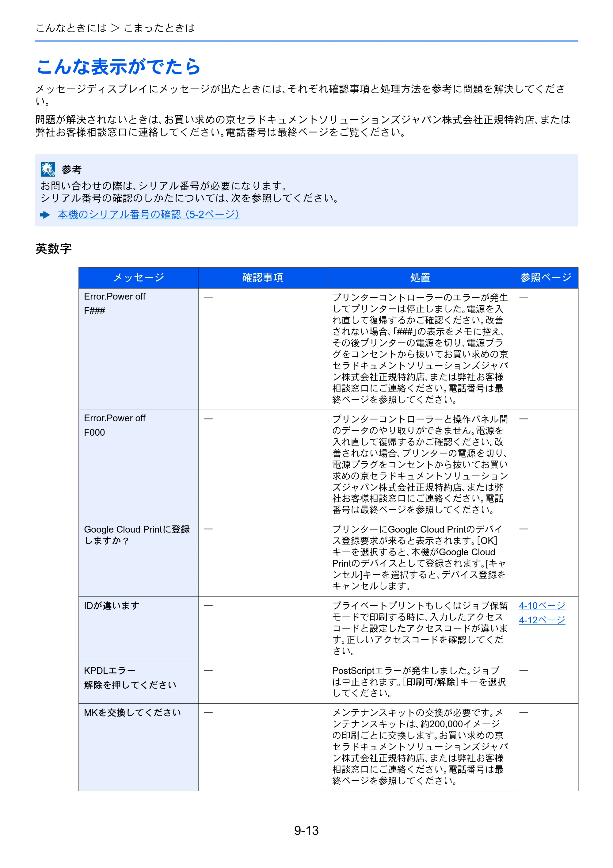Image resolution: width=613 pixels, height=868 pixels.
Task: Click the IDが違います message cell
Action: tap(139, 629)
